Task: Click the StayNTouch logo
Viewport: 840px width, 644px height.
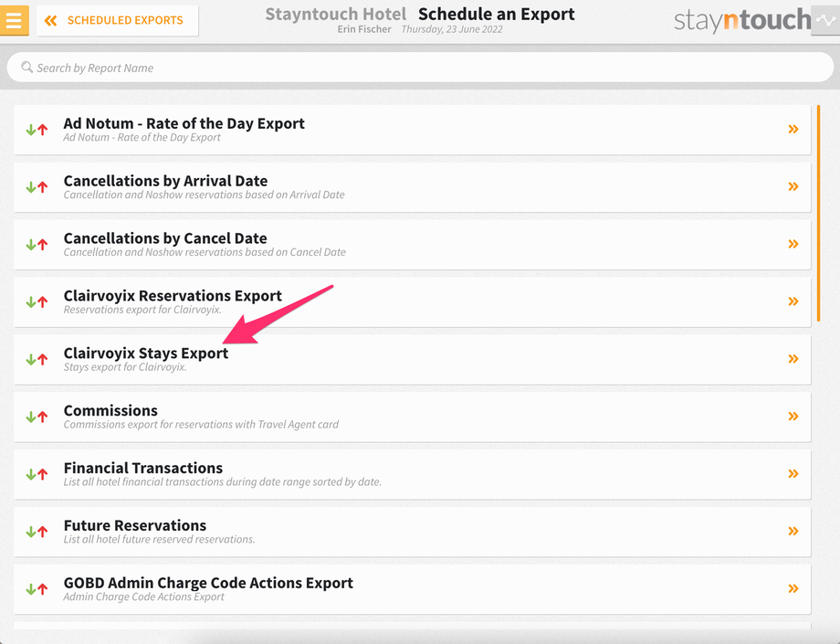Action: point(742,20)
